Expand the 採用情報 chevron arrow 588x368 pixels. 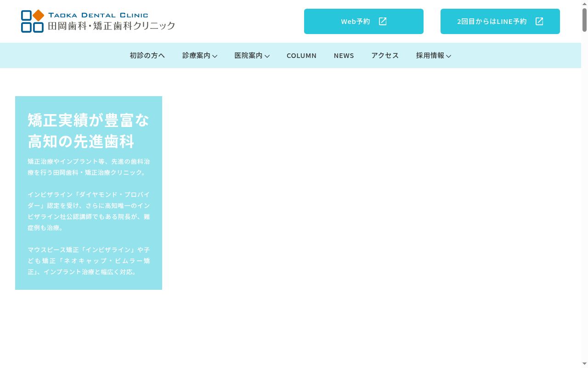click(x=448, y=56)
